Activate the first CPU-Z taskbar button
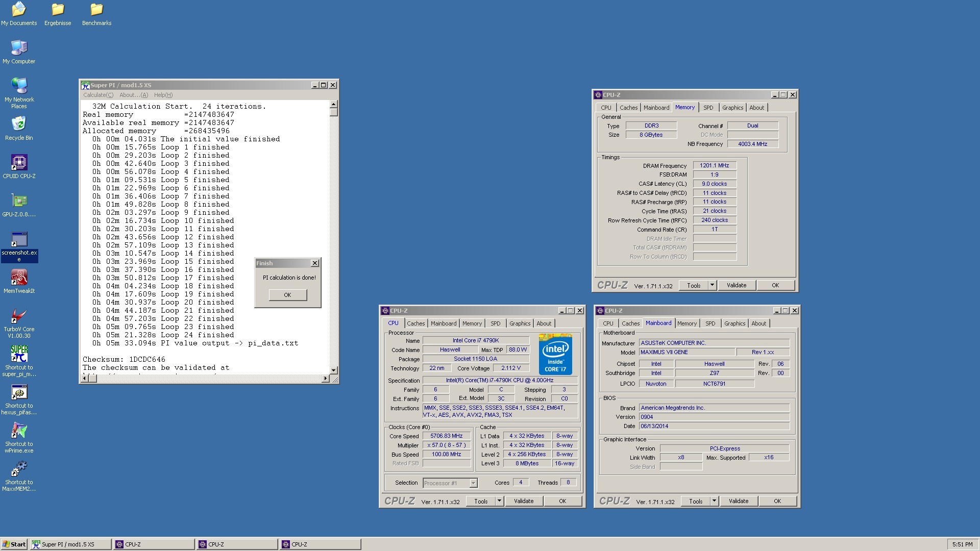Image resolution: width=980 pixels, height=551 pixels. point(153,544)
